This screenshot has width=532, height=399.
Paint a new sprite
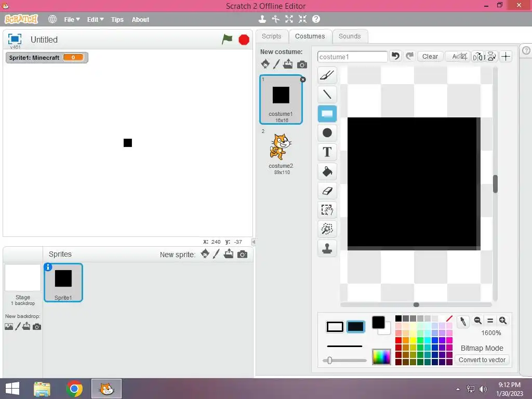216,254
